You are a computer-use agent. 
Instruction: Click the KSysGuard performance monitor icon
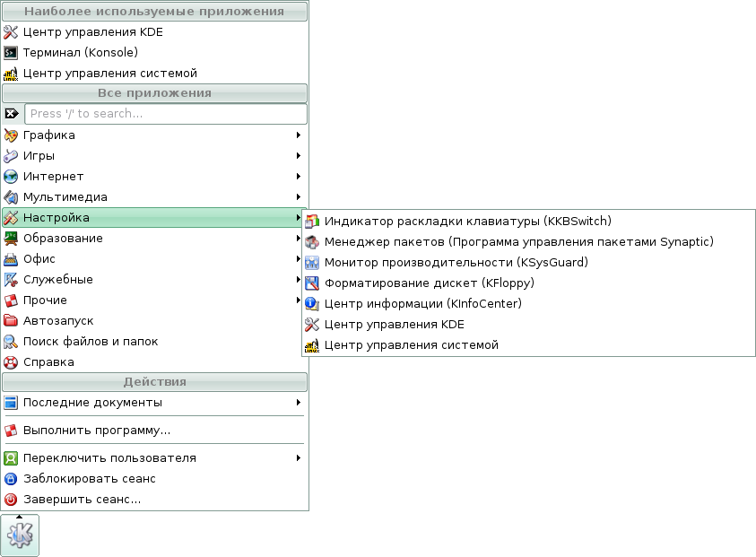[312, 263]
